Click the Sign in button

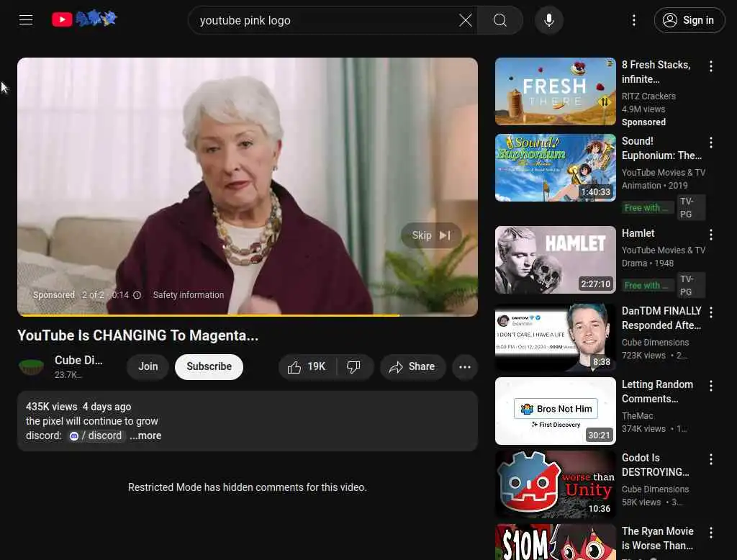click(689, 20)
